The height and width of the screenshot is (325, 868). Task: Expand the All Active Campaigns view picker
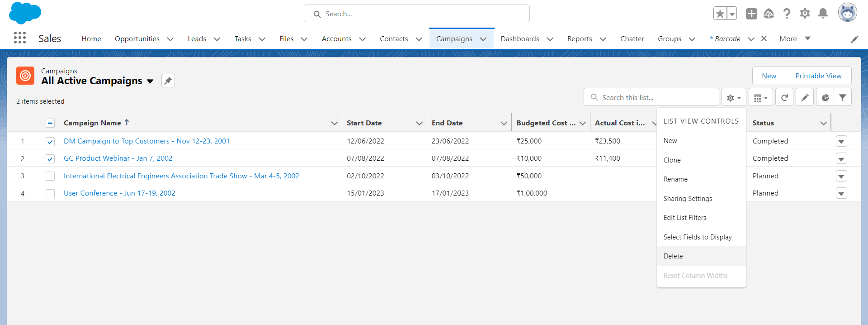pyautogui.click(x=150, y=81)
